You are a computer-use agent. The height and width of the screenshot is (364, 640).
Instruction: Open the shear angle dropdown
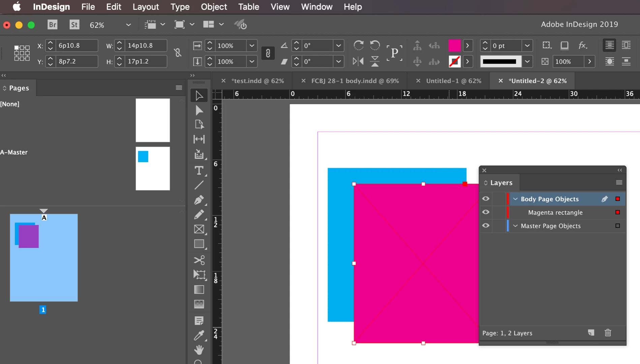(x=338, y=61)
